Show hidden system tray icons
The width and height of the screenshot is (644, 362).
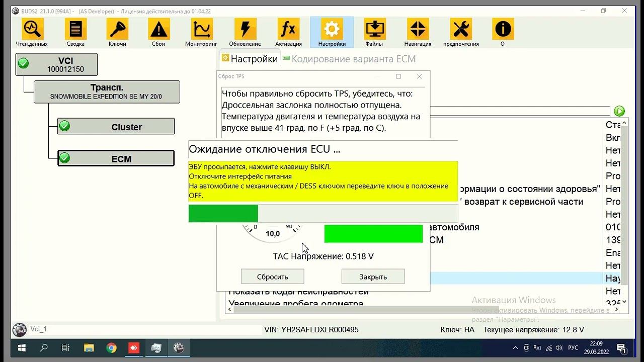click(515, 348)
